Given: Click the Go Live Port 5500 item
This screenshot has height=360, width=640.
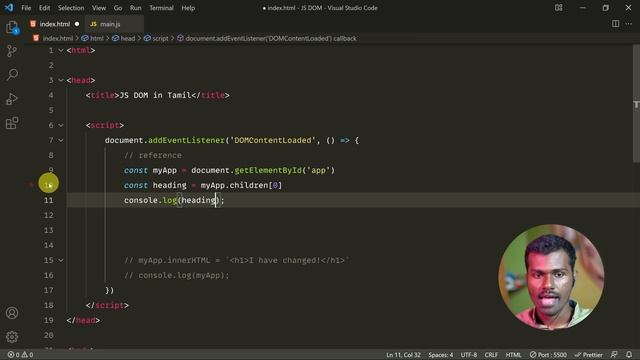Looking at the screenshot, I should 548,355.
